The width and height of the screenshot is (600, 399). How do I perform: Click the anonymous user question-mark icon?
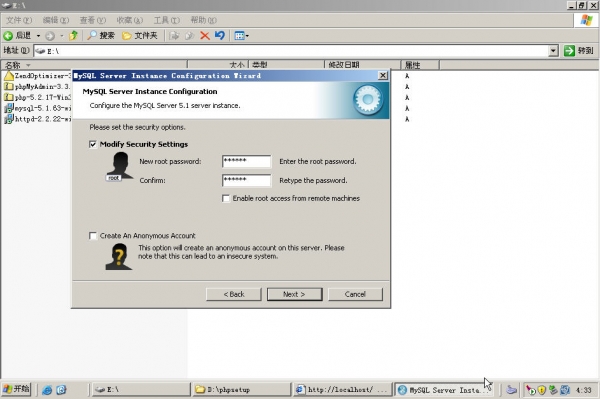tap(119, 257)
